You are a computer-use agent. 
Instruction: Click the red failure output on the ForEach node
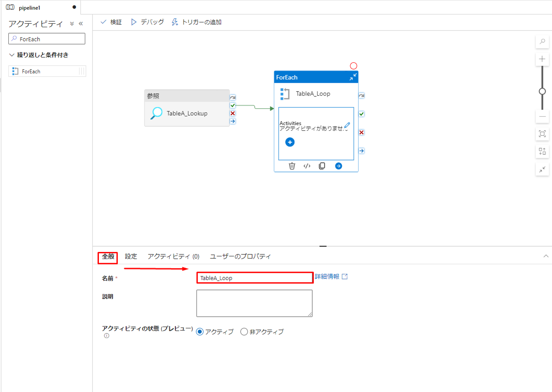click(361, 132)
